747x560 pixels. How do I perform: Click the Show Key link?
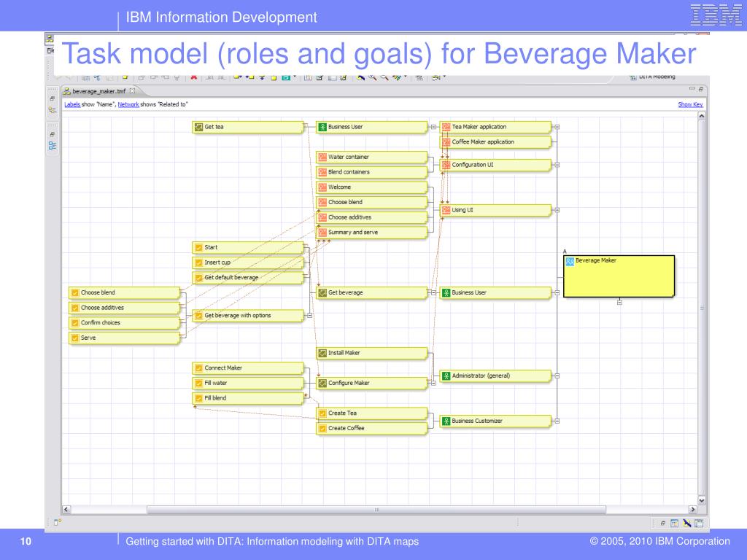coord(690,104)
